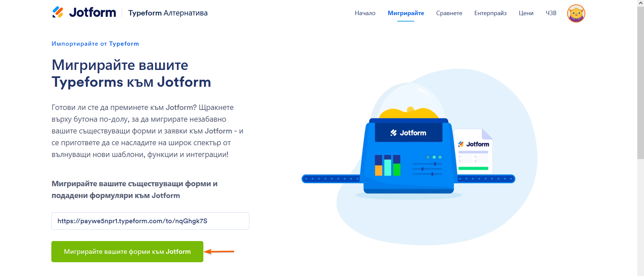Click the Typeform URL input field
Image resolution: width=644 pixels, height=276 pixels.
[150, 221]
